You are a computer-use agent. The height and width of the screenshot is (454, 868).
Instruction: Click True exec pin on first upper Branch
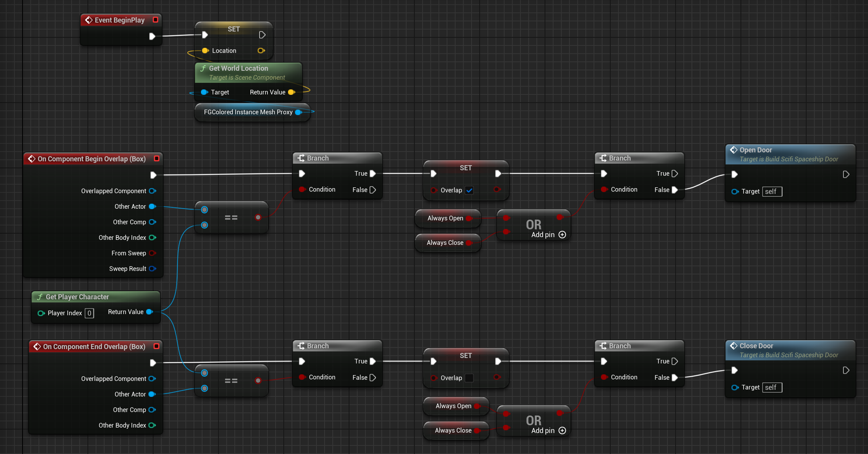point(372,174)
